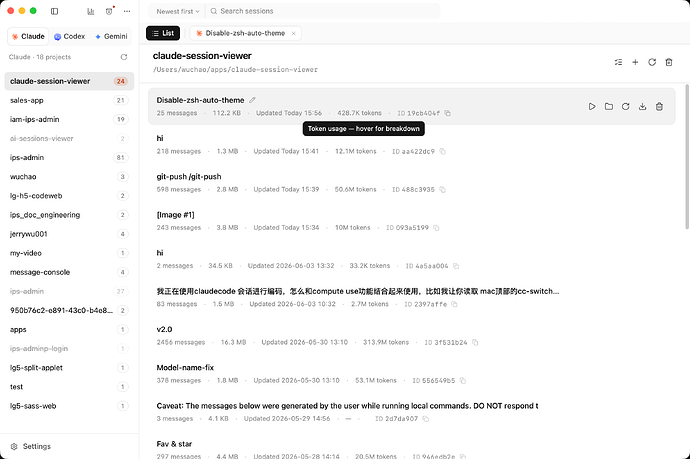Select the test project
This screenshot has height=459, width=690.
(x=69, y=387)
